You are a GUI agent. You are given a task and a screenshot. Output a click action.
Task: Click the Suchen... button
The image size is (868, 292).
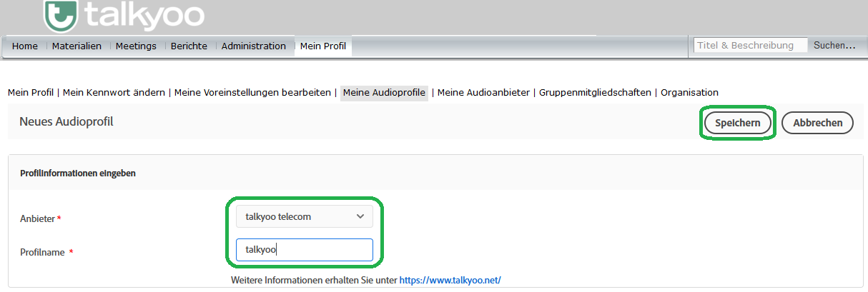[834, 45]
